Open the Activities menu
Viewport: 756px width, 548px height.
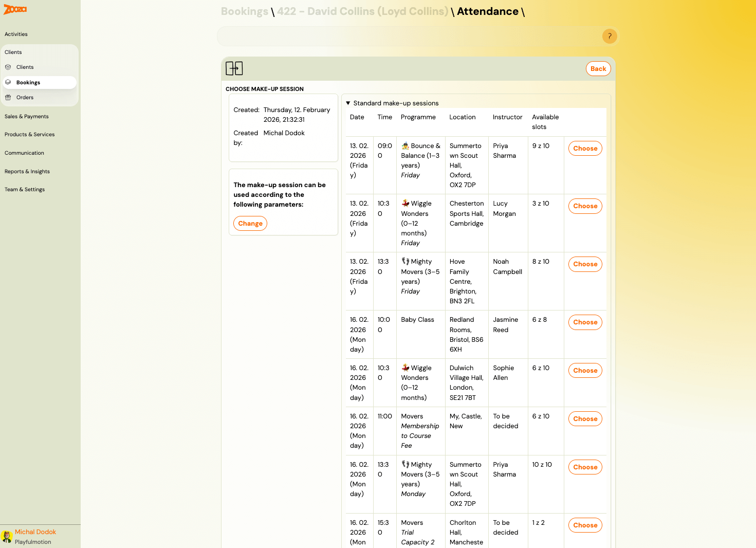click(16, 34)
